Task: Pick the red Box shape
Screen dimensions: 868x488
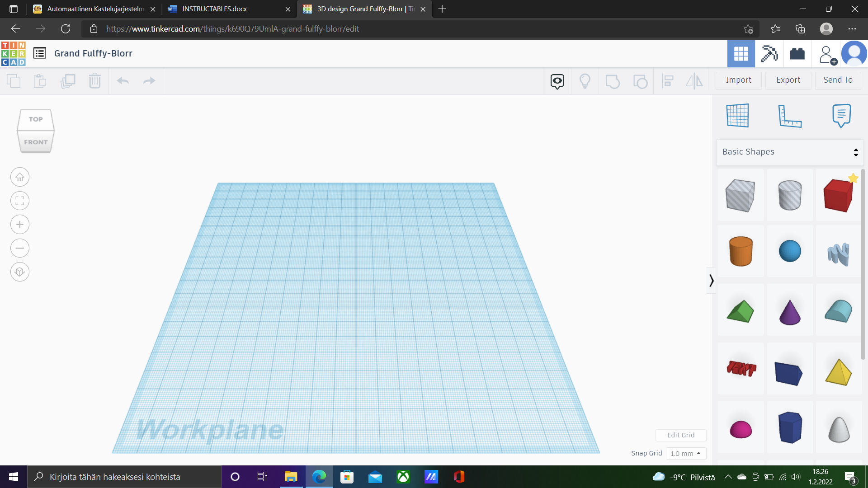Action: click(x=838, y=195)
